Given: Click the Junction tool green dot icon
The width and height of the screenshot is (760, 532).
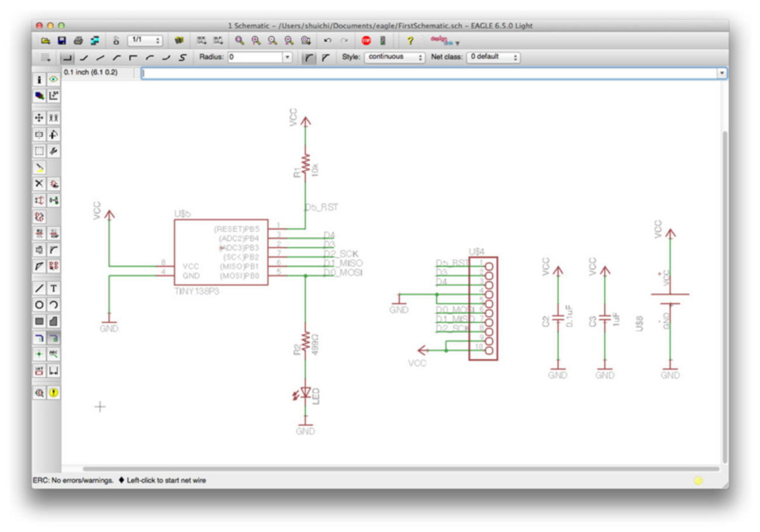Looking at the screenshot, I should point(39,354).
